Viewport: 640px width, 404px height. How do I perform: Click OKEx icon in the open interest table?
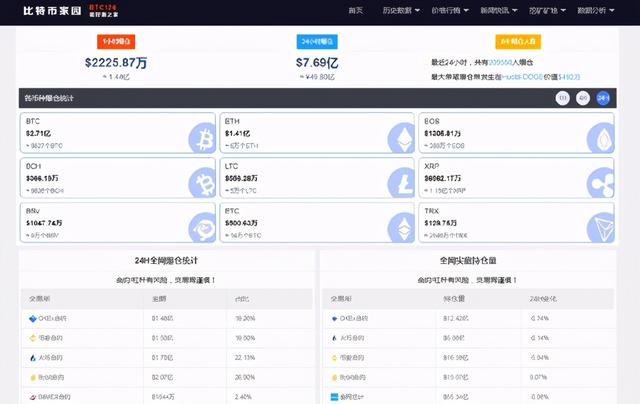tap(335, 318)
